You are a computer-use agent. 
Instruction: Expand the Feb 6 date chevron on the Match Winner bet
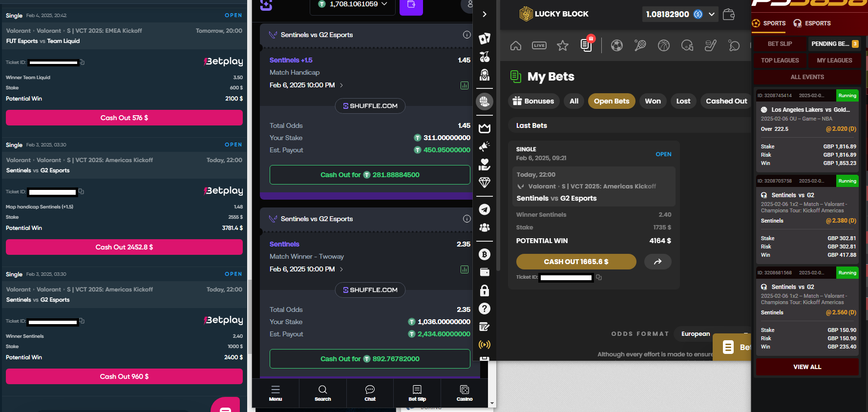(x=341, y=269)
